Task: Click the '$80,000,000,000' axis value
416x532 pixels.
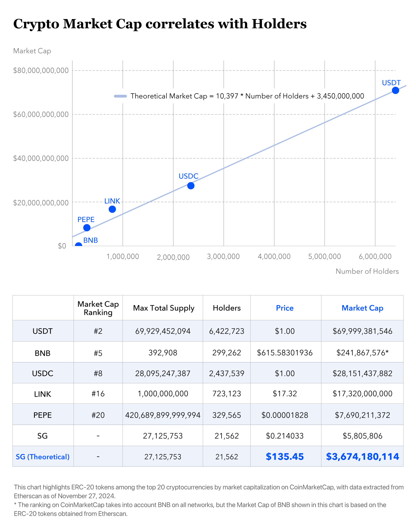Action: tap(41, 70)
